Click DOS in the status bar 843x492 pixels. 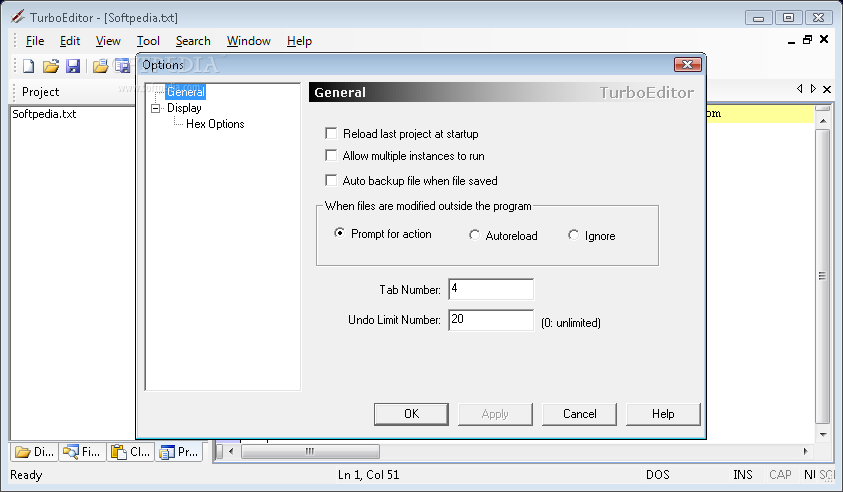point(658,475)
